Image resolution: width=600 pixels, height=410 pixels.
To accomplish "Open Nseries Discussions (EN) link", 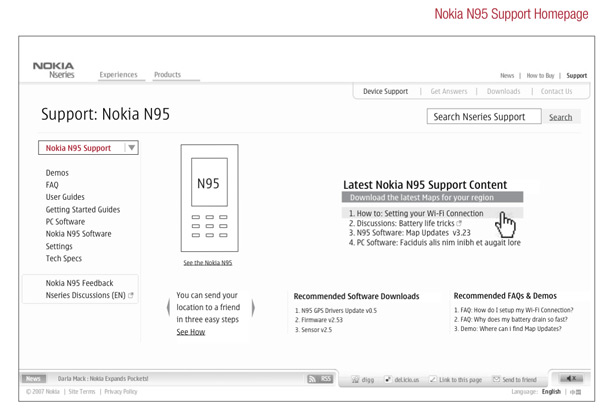I will pyautogui.click(x=89, y=296).
